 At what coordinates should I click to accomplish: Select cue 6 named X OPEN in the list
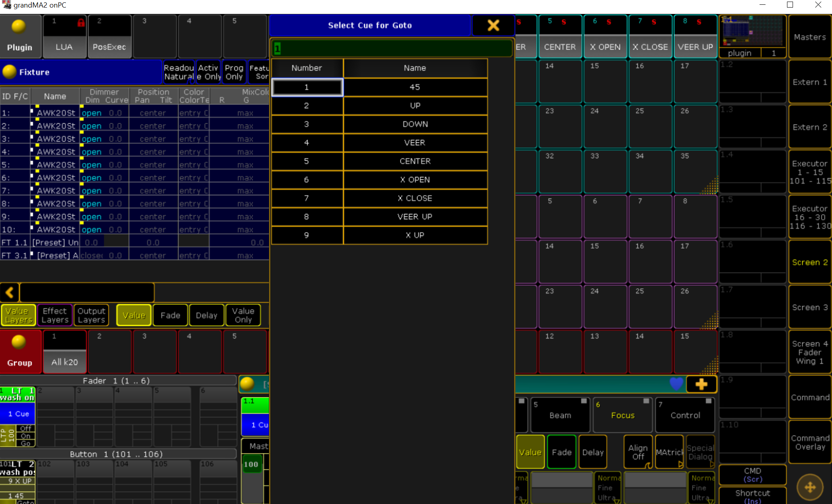(379, 180)
